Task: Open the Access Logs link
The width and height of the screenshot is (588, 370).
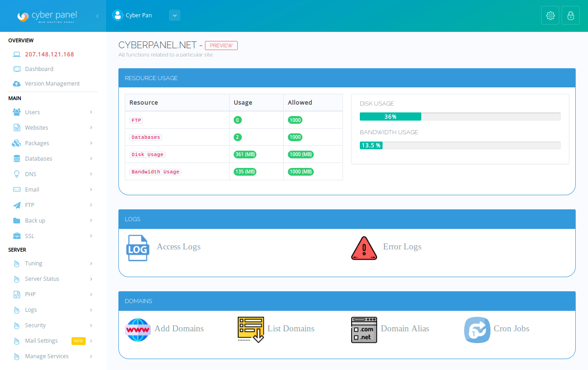Action: (x=179, y=247)
